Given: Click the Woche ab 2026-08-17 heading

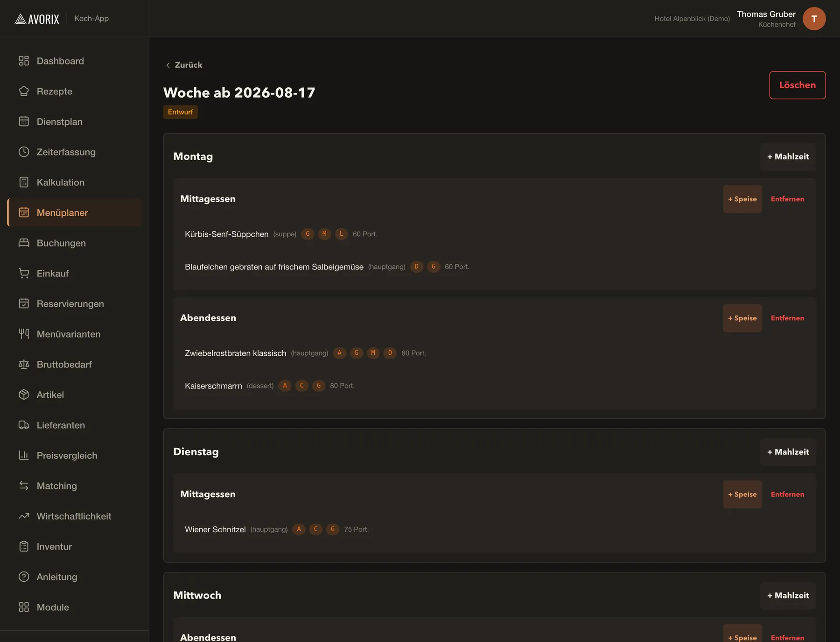Looking at the screenshot, I should coord(239,92).
